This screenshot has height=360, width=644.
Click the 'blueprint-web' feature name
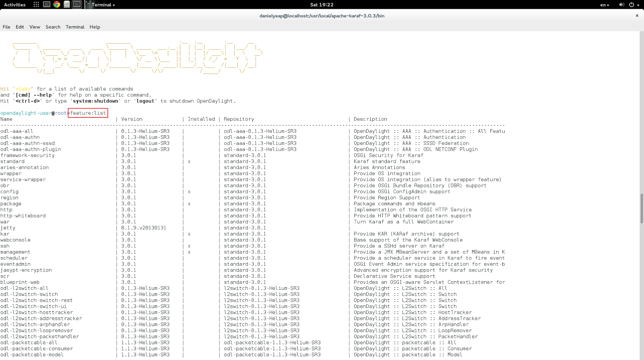click(x=20, y=282)
